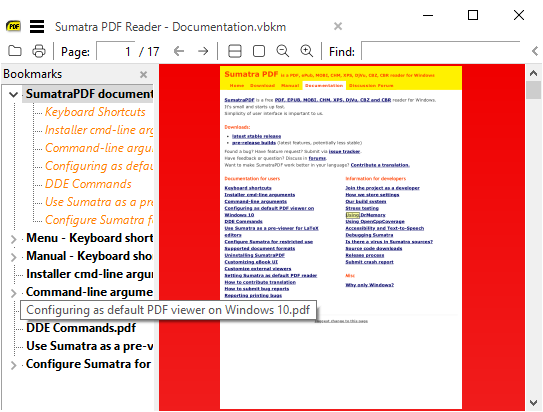
Task: Select Menu - Keyboard shortcuts bookmark
Action: [x=89, y=238]
